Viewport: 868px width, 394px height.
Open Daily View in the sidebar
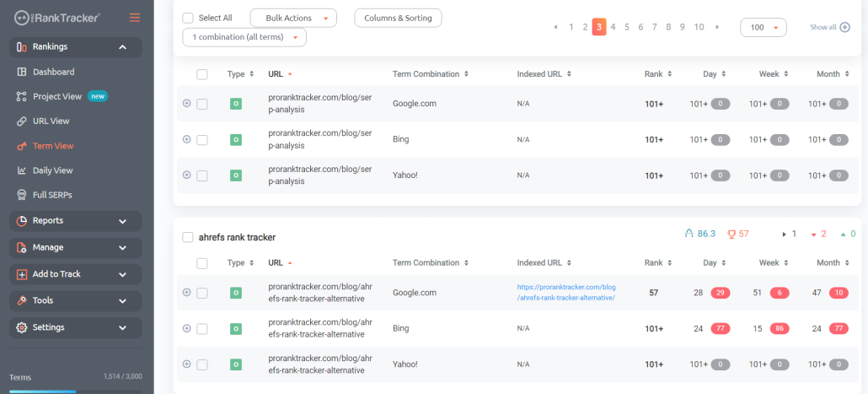52,170
